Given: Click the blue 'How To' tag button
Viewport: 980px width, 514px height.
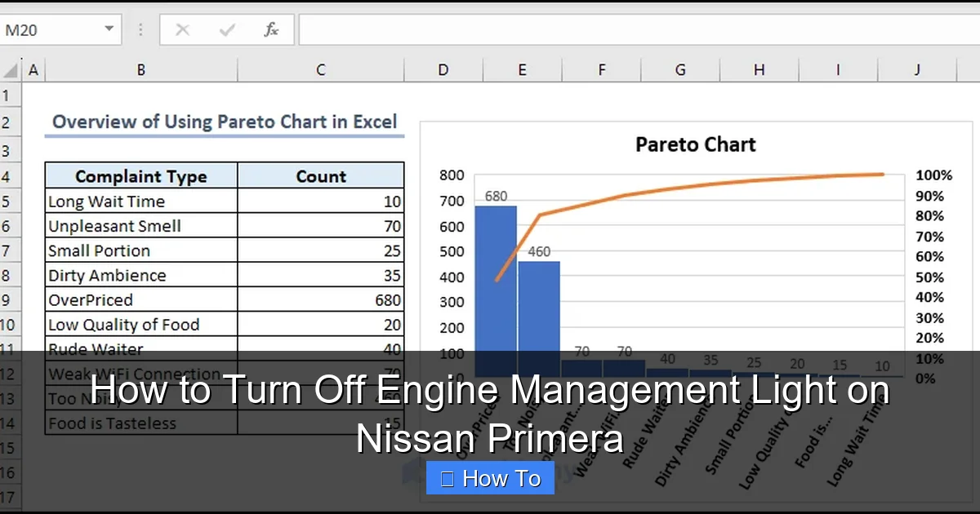Looking at the screenshot, I should click(490, 478).
